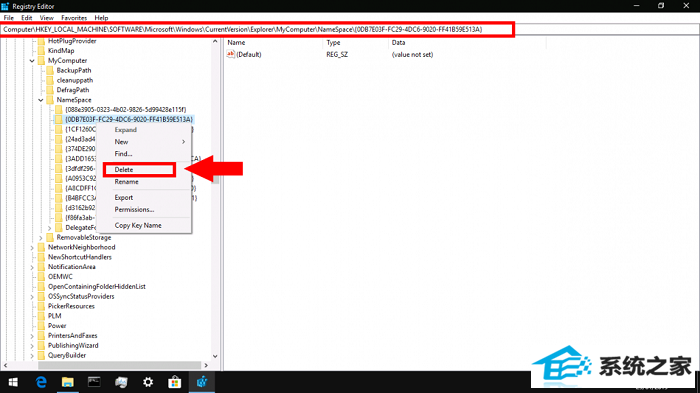Select the BackupPath key
Image resolution: width=700 pixels, height=393 pixels.
coord(74,71)
